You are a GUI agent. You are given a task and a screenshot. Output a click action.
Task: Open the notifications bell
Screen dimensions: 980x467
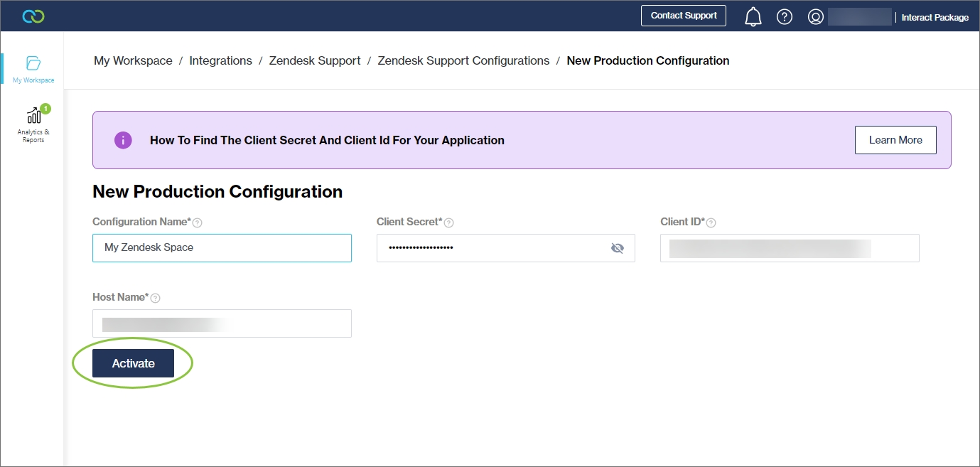753,16
